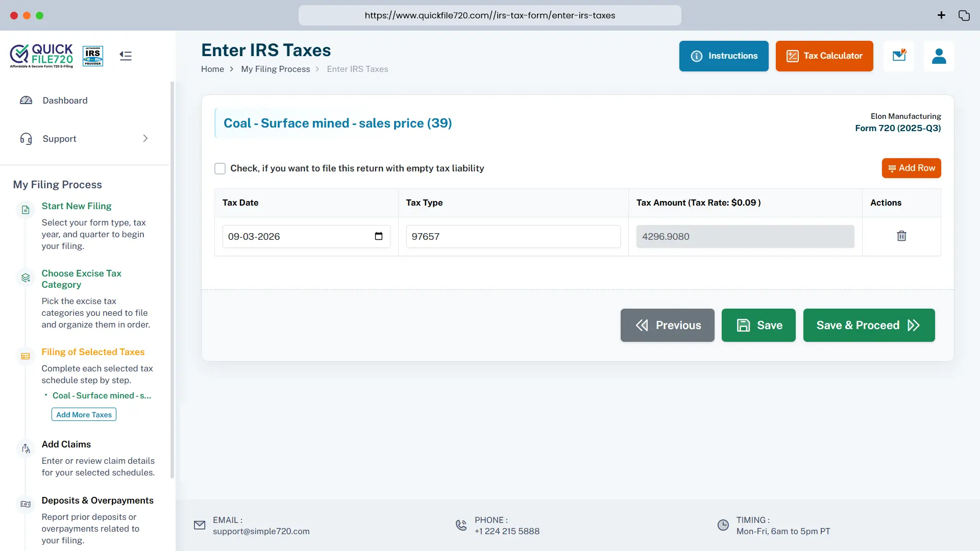
Task: Add a new tax row with Add Row
Action: 912,168
